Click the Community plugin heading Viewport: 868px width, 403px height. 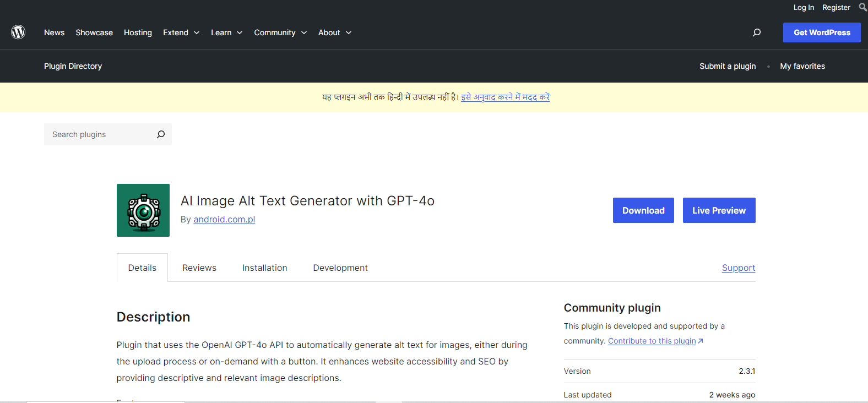612,308
